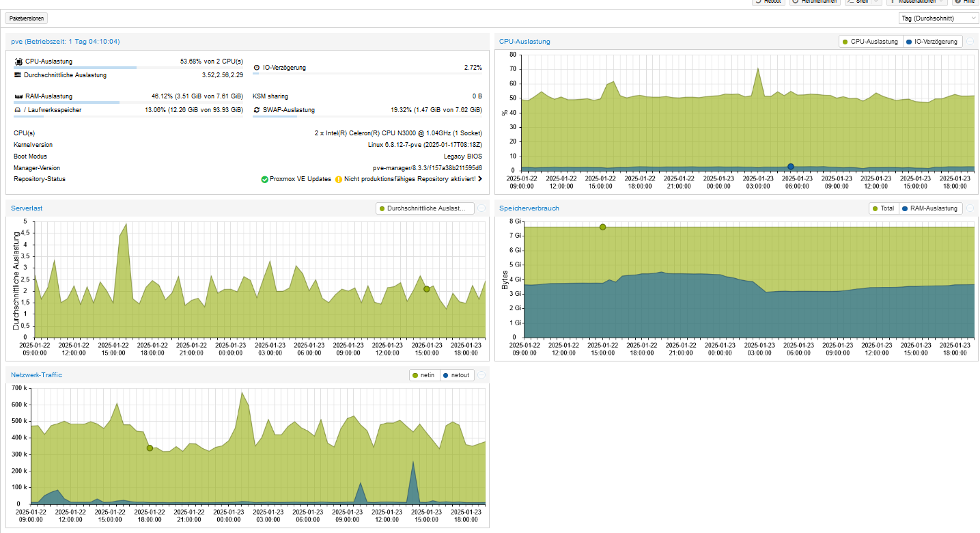Click the SWAP-Auslastung progress bar
Screen dimensions: 980x533
367,116
